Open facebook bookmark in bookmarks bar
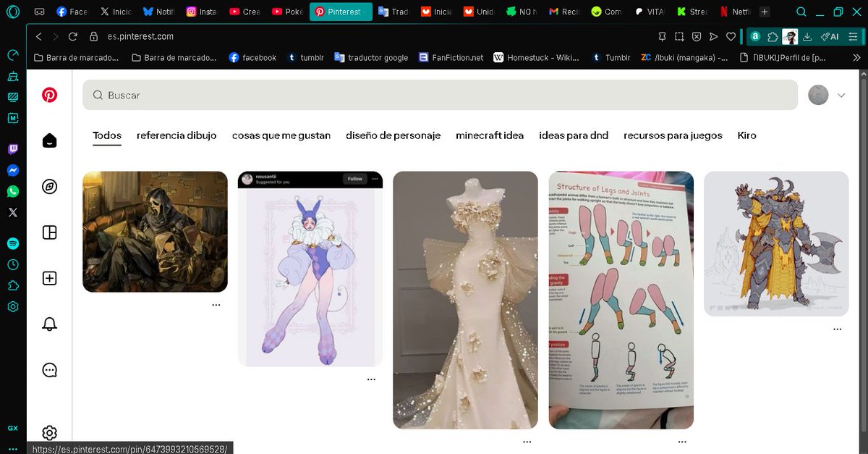868x454 pixels. click(252, 57)
